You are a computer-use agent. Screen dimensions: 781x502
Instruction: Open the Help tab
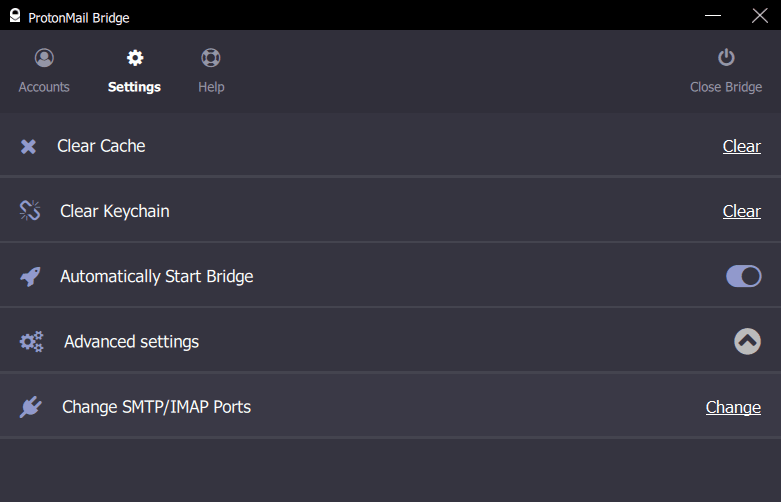click(x=211, y=71)
